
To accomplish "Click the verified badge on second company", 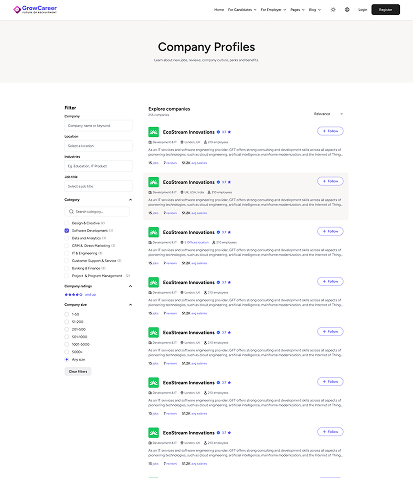I will 218,182.
